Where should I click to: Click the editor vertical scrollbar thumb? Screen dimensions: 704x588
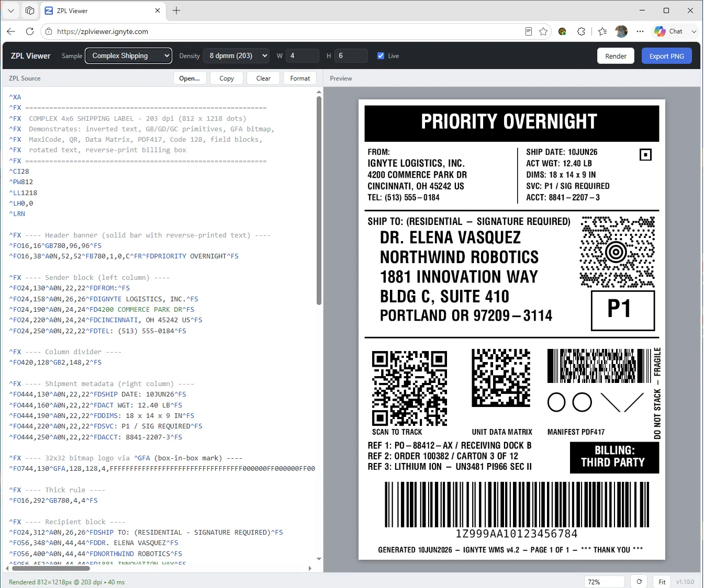coord(319,200)
